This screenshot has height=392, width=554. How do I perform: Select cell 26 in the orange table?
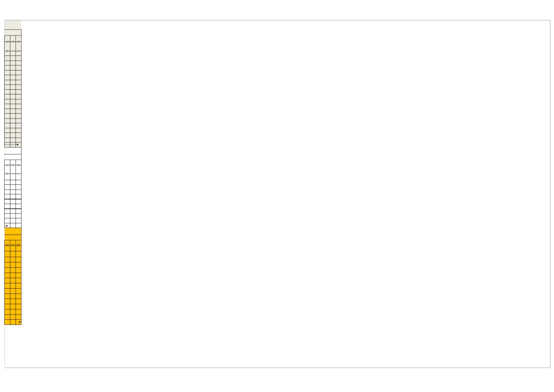[7, 245]
